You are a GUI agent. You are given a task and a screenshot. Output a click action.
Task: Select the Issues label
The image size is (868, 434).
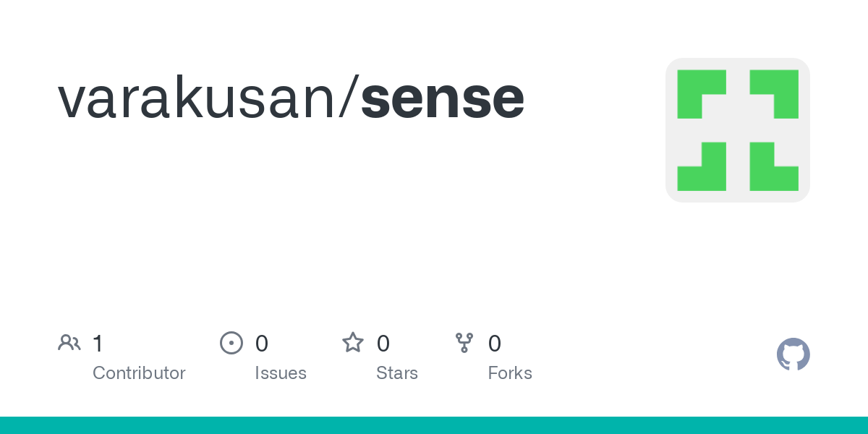(281, 373)
